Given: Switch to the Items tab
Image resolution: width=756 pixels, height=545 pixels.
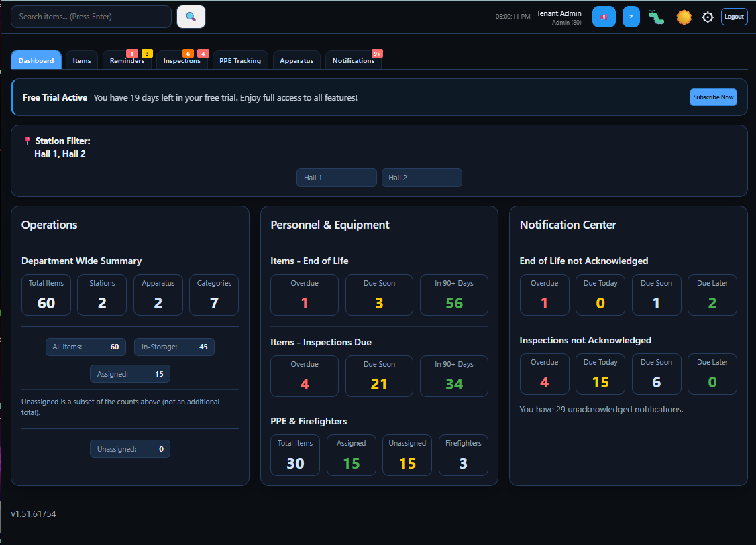Looking at the screenshot, I should 81,60.
